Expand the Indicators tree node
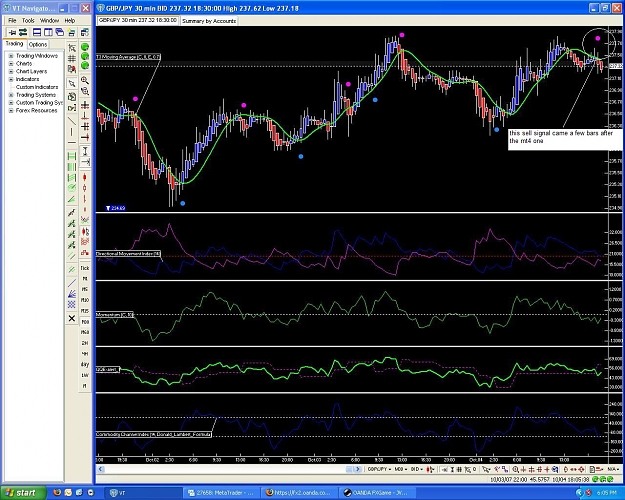Viewport: 625px width, 500px height. 11,79
